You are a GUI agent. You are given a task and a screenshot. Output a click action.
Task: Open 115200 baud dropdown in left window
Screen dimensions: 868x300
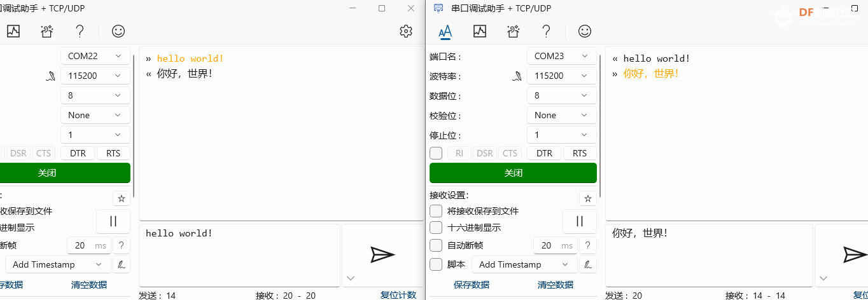pos(95,76)
